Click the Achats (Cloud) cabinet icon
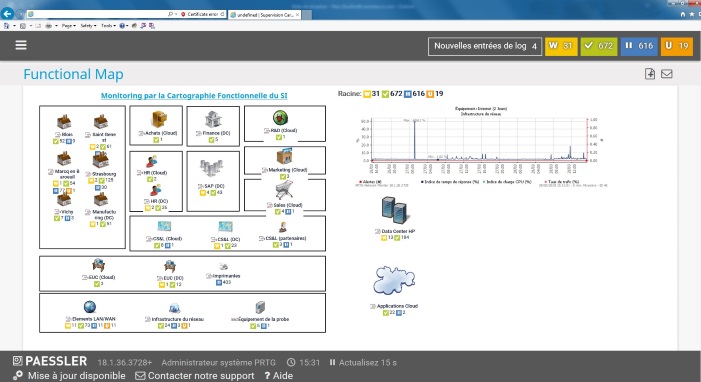Screen dimensions: 701x382 [x=159, y=119]
